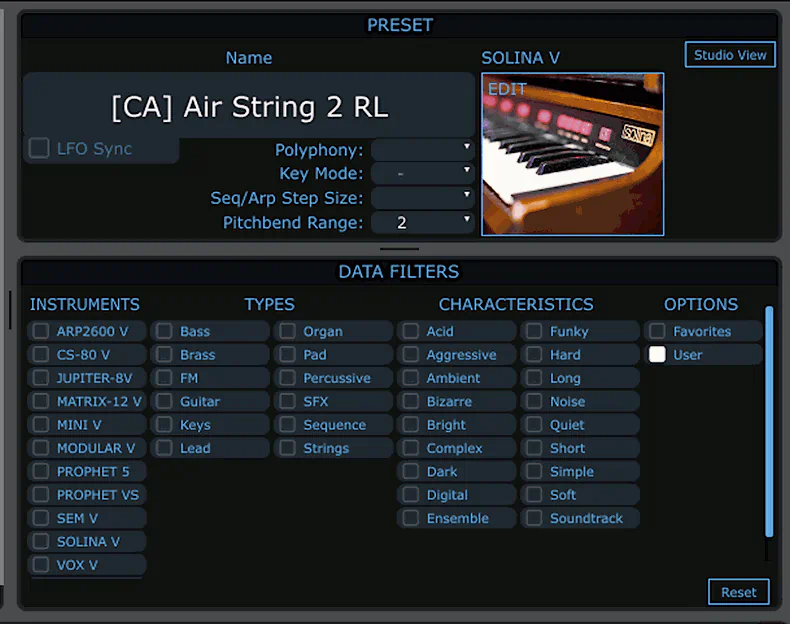
Task: Toggle the Soft characteristic
Action: pos(535,495)
